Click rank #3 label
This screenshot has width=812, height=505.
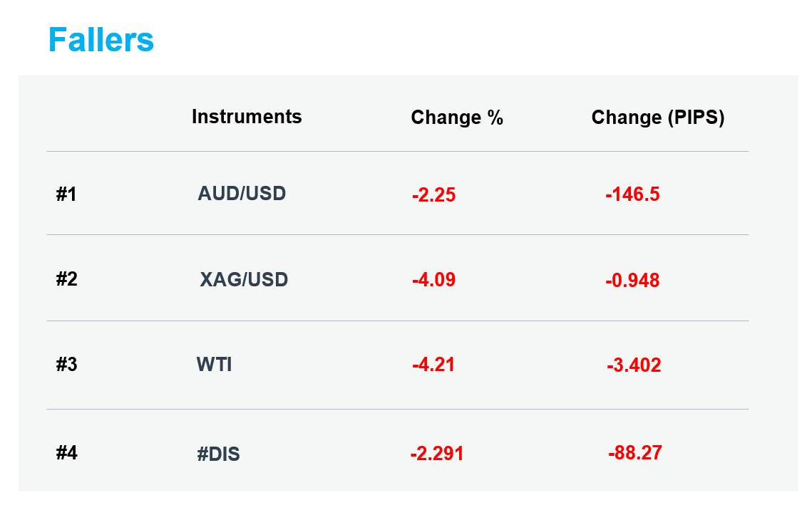tap(67, 364)
